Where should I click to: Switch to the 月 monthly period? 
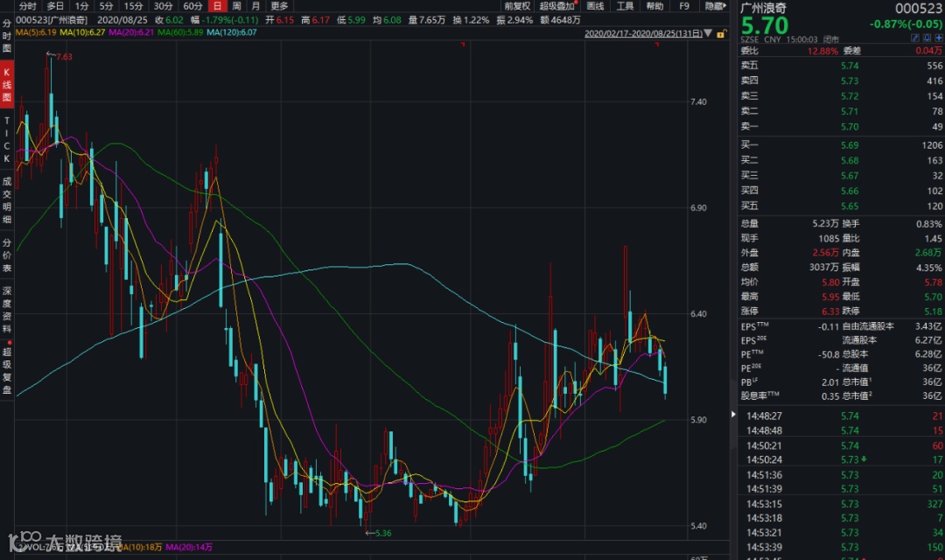point(255,5)
